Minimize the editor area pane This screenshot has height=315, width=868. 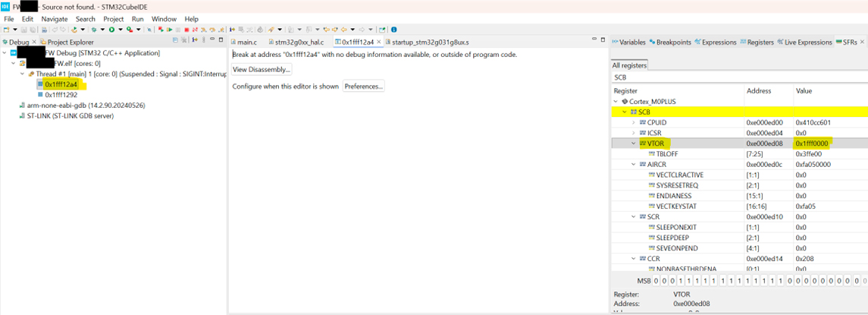[593, 39]
